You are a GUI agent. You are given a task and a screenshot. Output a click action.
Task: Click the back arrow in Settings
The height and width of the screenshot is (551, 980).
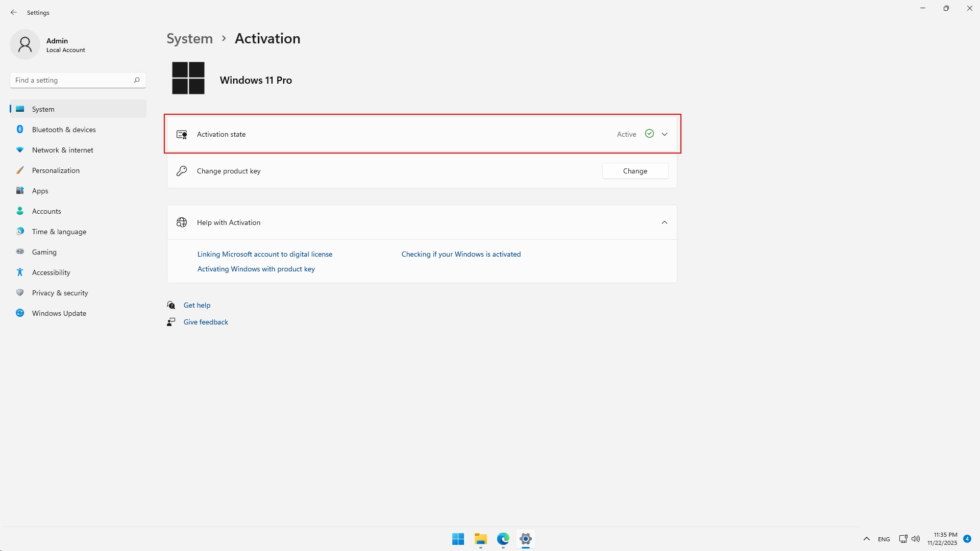point(14,12)
